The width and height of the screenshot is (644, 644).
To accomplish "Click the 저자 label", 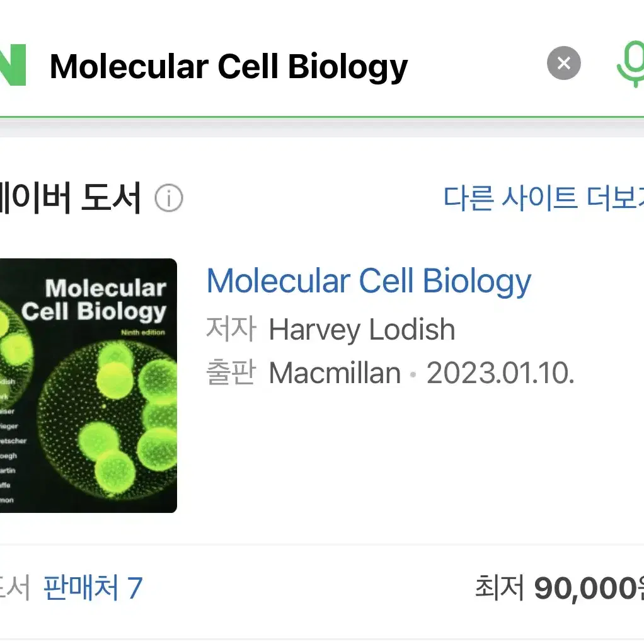I will 232,330.
